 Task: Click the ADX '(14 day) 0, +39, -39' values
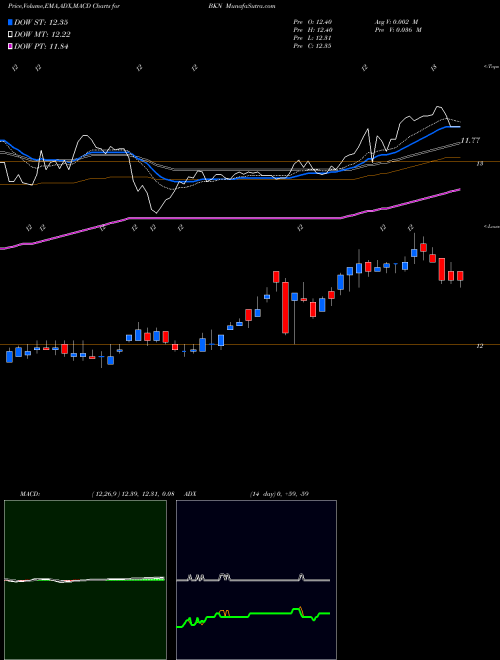point(279,494)
